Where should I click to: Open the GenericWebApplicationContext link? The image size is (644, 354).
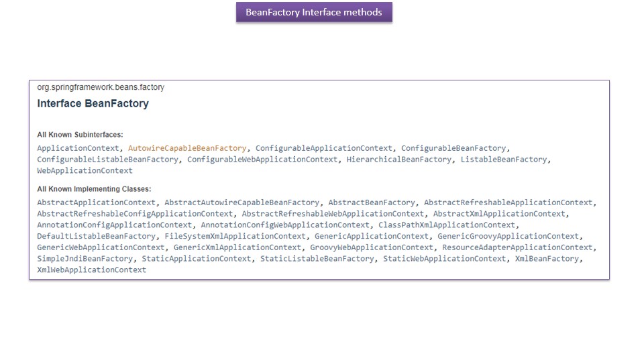[101, 247]
